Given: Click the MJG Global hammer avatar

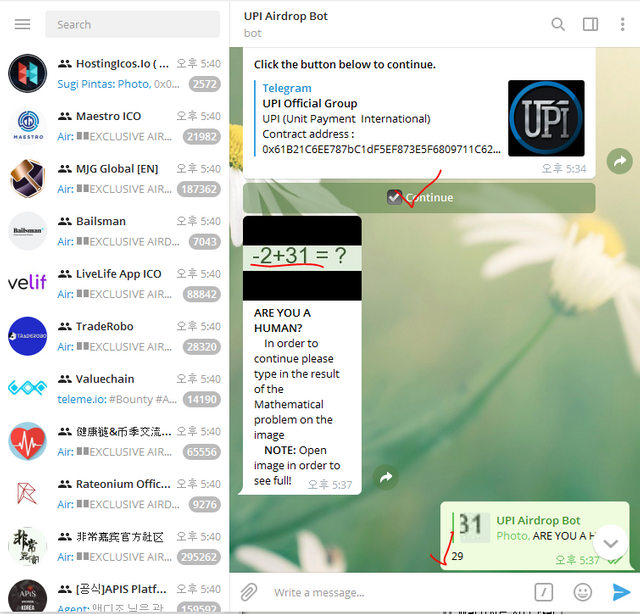Looking at the screenshot, I should point(27,179).
